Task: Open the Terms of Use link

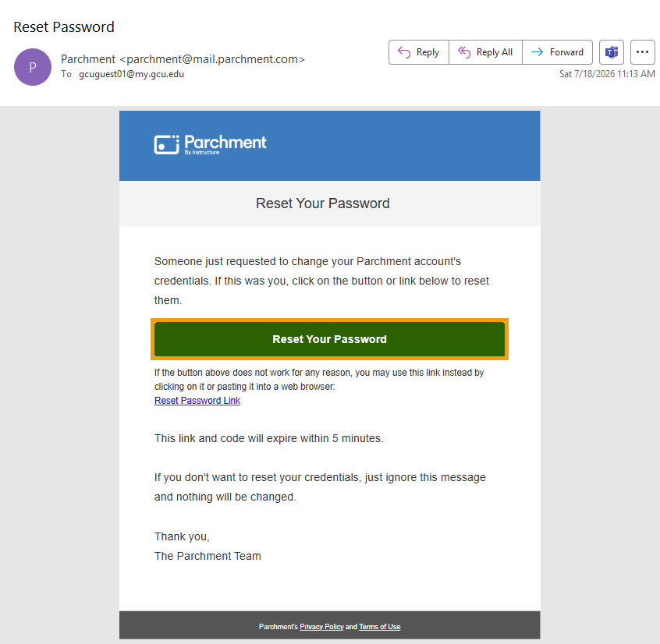Action: (380, 626)
